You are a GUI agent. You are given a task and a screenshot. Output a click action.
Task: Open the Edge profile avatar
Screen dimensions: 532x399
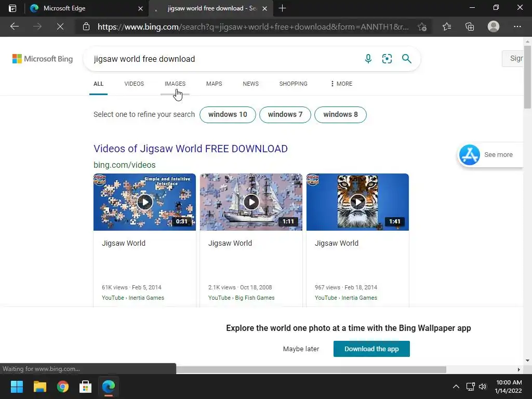coord(494,26)
